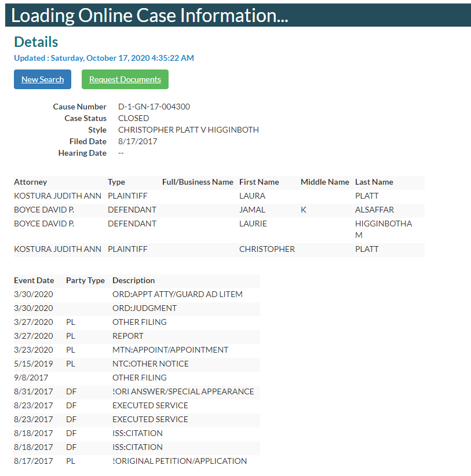
Task: Click the Details heading
Action: coord(36,42)
